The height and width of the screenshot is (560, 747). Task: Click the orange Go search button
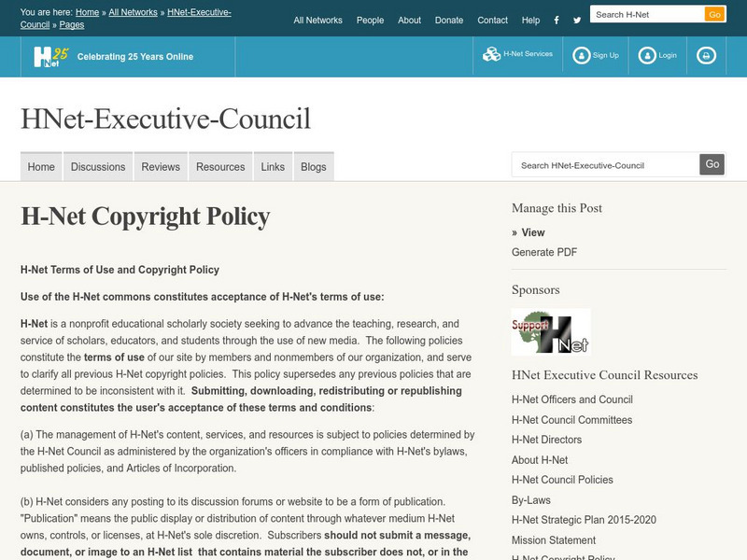point(715,14)
